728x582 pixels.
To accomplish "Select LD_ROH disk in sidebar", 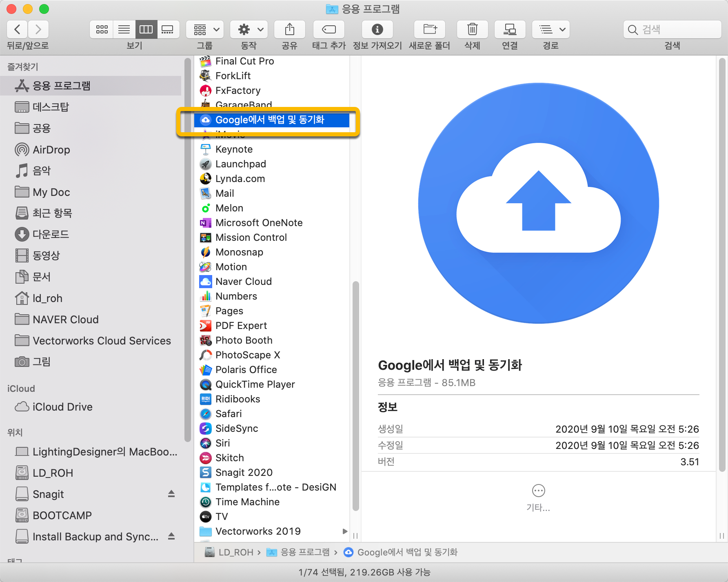I will [91, 473].
